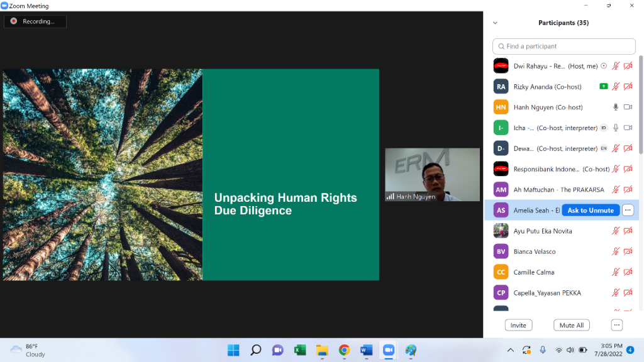644x362 pixels.
Task: Open more options for Amelia Seah
Action: (628, 210)
